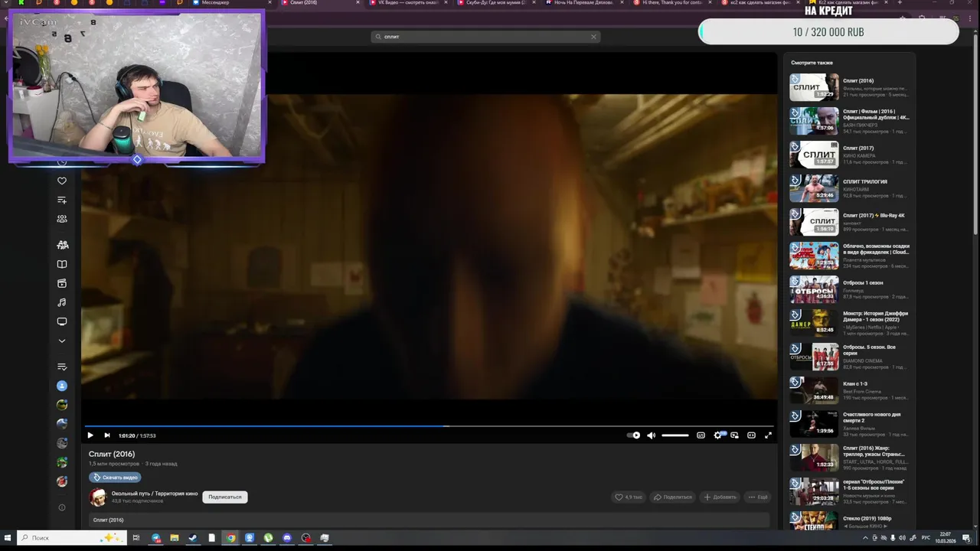Seek on the video progress bar

pyautogui.click(x=429, y=425)
